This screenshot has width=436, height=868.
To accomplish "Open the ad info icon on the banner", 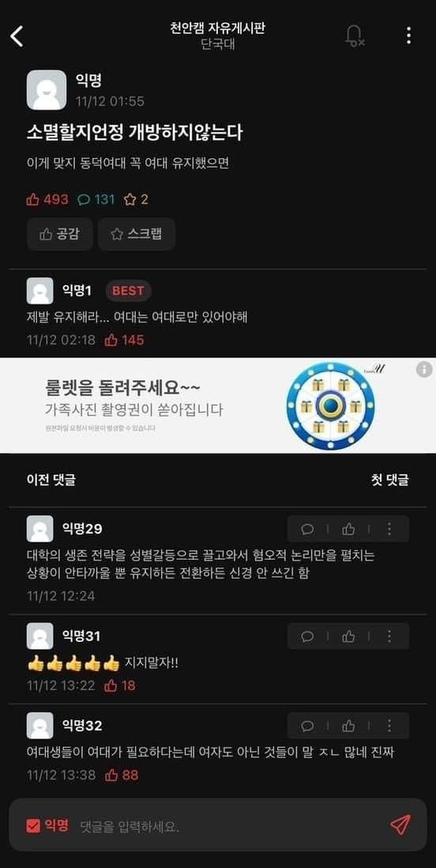I will click(424, 369).
